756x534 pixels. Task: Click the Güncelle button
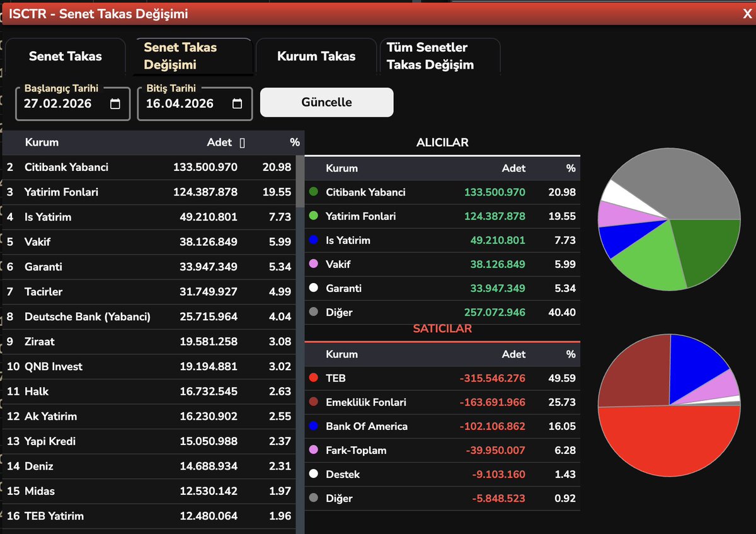click(327, 102)
